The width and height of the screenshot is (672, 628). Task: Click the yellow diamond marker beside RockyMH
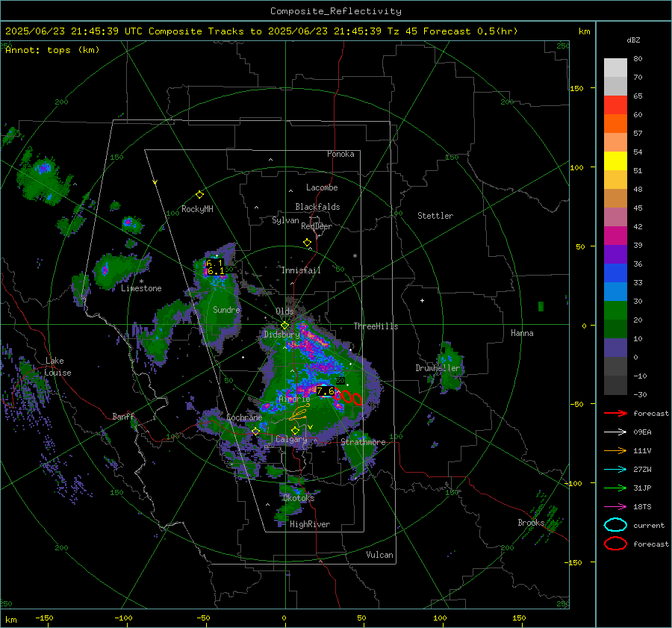[x=199, y=195]
